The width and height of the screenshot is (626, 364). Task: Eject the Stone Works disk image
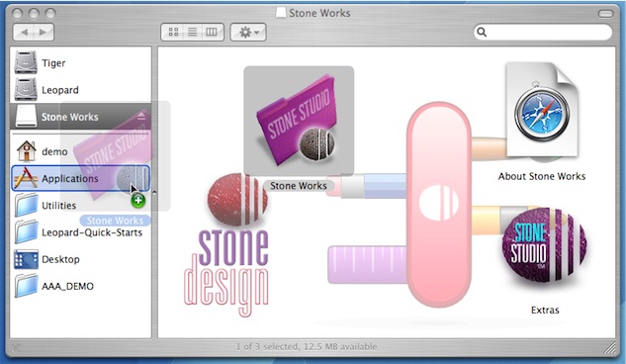pos(141,116)
